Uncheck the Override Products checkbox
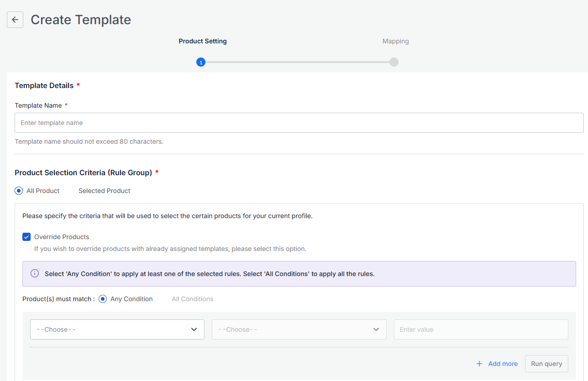This screenshot has width=588, height=381. (x=26, y=237)
